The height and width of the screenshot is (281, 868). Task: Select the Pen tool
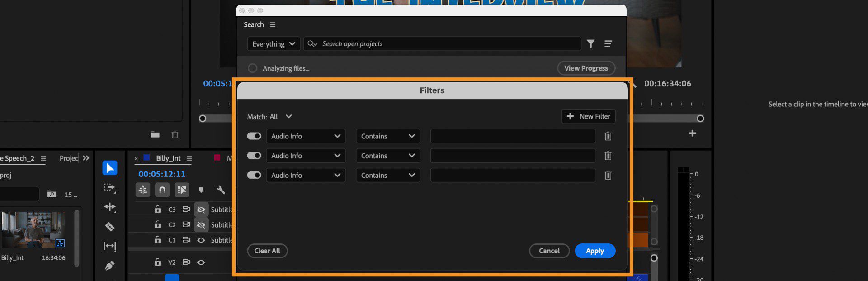pyautogui.click(x=110, y=266)
